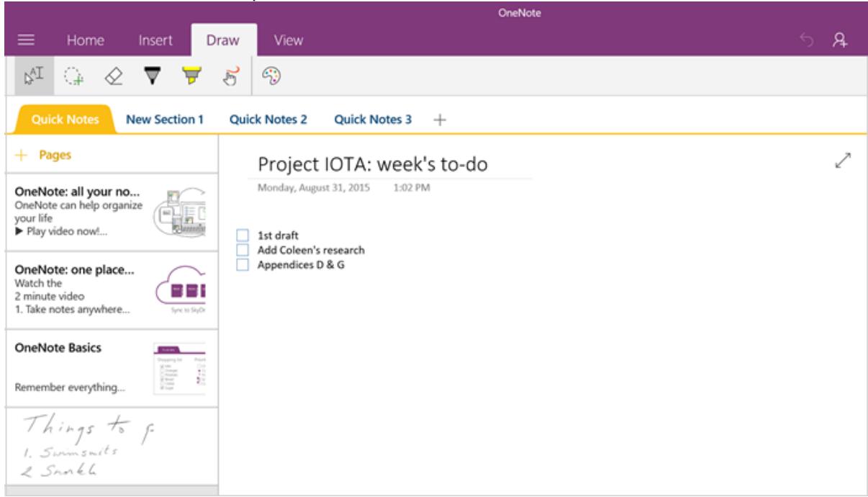This screenshot has height=497, width=868.
Task: Click the time '1:02 PM'
Action: [412, 188]
